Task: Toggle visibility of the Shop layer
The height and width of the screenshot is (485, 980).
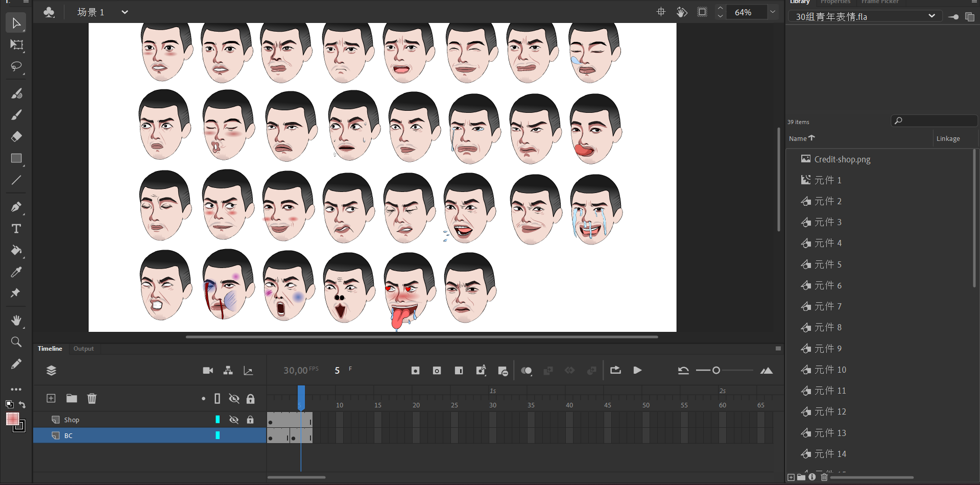Action: [234, 420]
